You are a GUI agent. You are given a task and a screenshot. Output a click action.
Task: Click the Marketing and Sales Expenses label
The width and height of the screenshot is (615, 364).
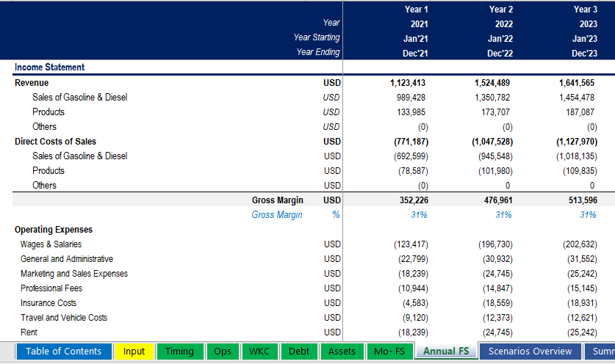click(x=74, y=274)
